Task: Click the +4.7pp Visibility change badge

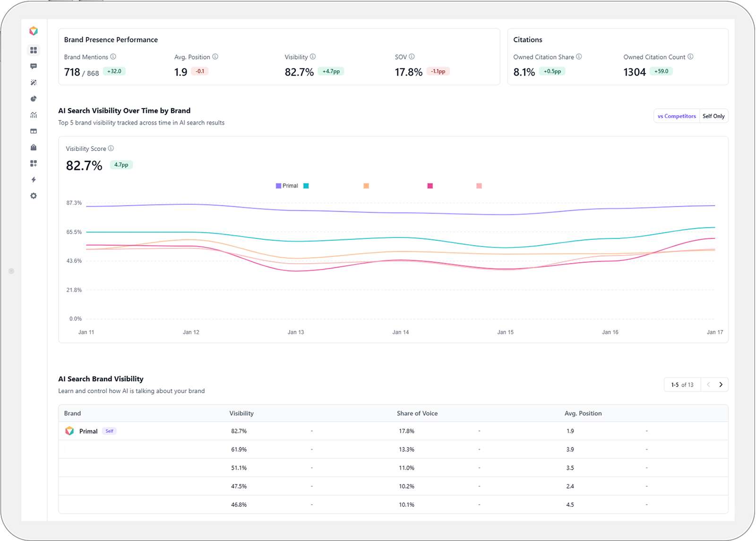Action: 331,71
